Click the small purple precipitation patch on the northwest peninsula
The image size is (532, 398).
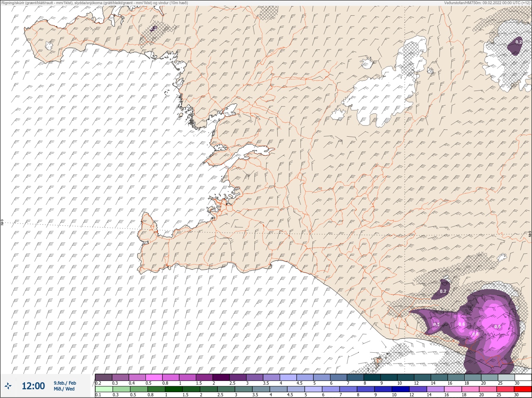point(154,28)
